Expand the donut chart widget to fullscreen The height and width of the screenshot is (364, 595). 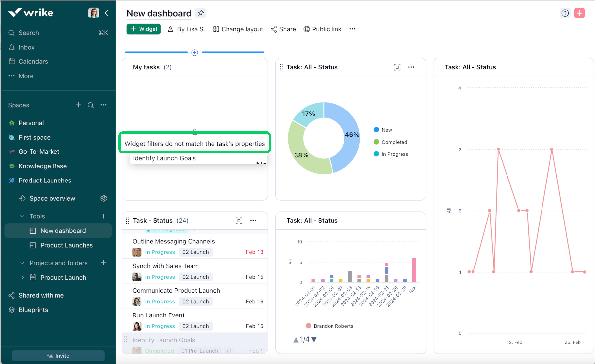tap(397, 67)
